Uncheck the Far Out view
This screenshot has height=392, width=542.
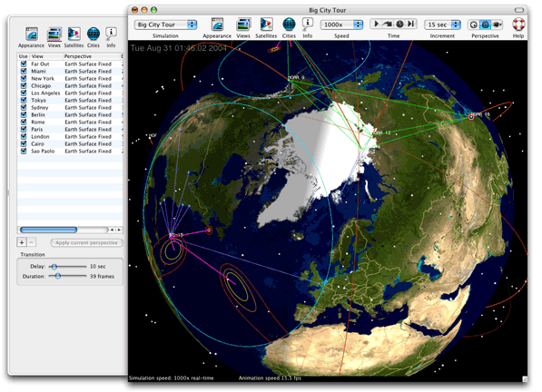pos(24,64)
